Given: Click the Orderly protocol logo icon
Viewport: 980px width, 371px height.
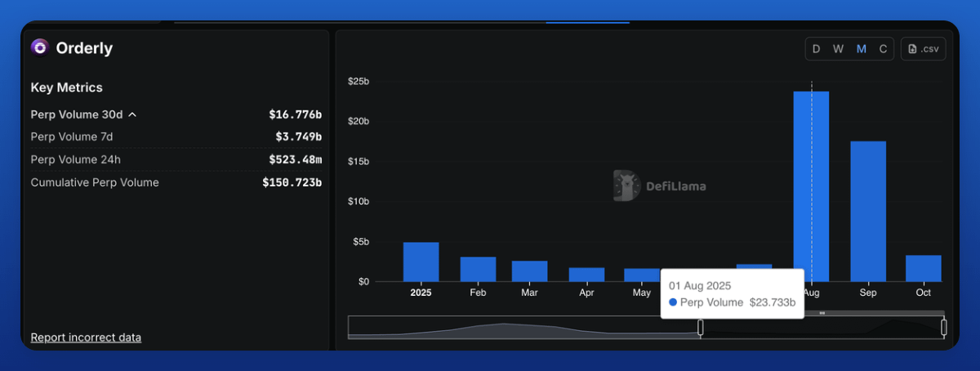Looking at the screenshot, I should 39,47.
